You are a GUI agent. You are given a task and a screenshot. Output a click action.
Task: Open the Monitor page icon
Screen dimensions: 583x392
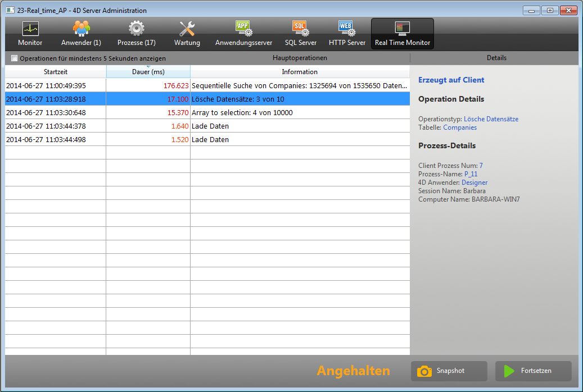click(x=30, y=29)
